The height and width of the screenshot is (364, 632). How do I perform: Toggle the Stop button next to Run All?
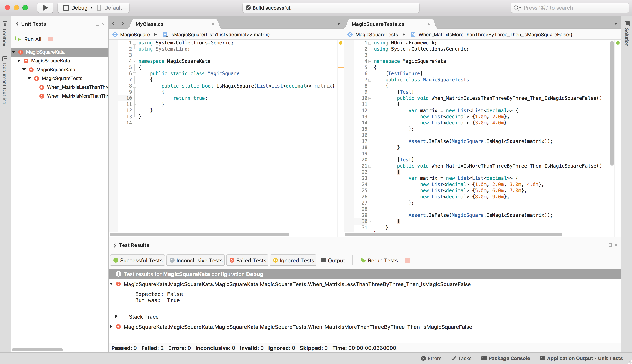coord(51,39)
